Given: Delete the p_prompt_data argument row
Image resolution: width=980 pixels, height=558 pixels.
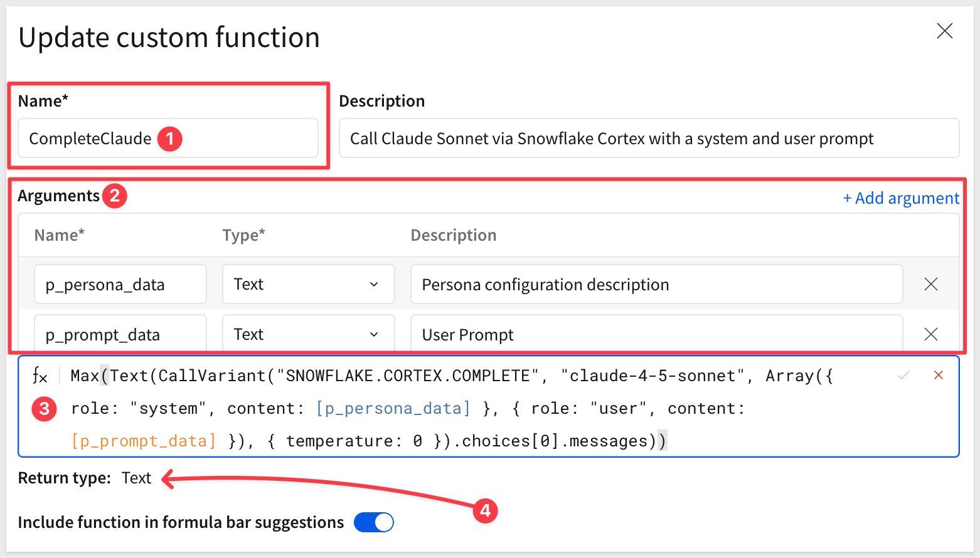Looking at the screenshot, I should pyautogui.click(x=930, y=334).
